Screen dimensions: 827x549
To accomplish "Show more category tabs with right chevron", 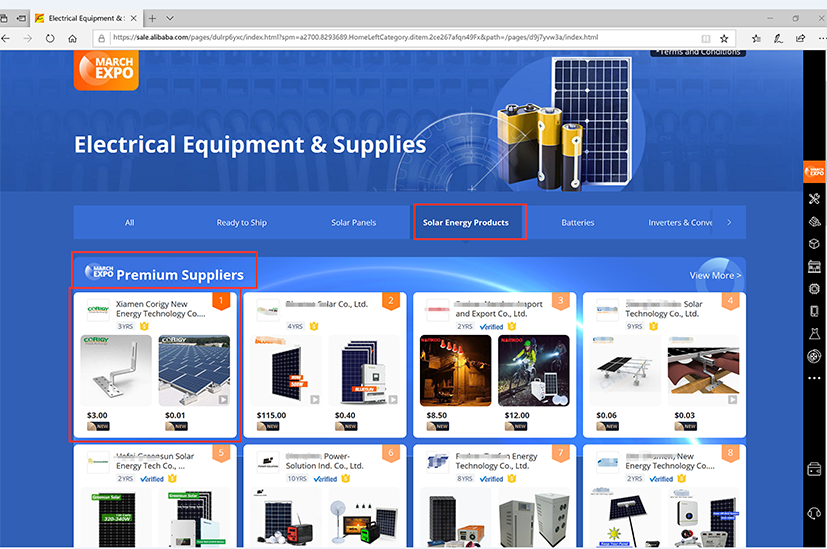I will click(x=729, y=223).
